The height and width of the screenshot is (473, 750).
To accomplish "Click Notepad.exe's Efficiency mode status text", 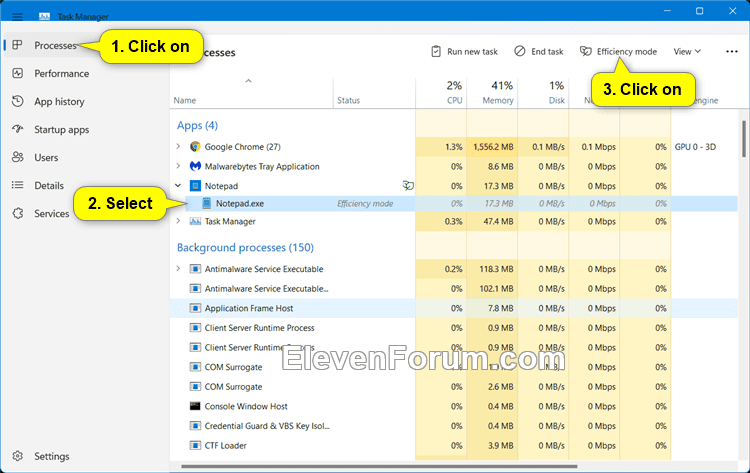I will (x=365, y=203).
